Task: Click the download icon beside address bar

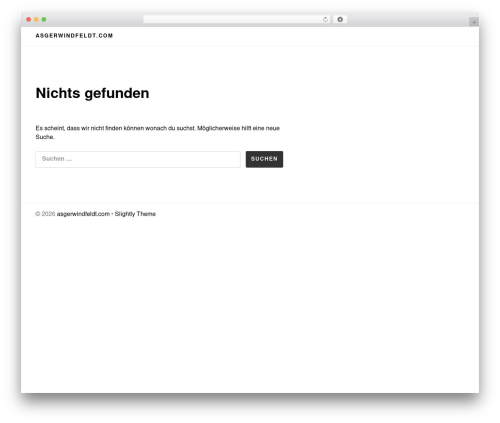Action: coord(340,19)
